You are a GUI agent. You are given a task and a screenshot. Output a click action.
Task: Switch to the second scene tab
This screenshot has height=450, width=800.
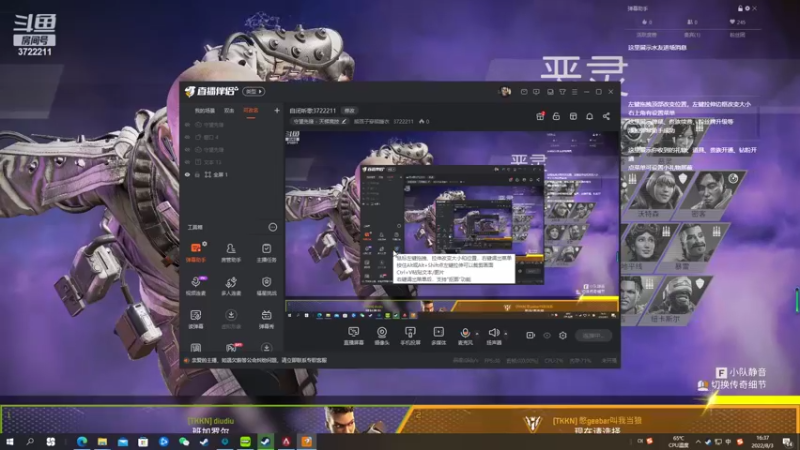click(229, 111)
